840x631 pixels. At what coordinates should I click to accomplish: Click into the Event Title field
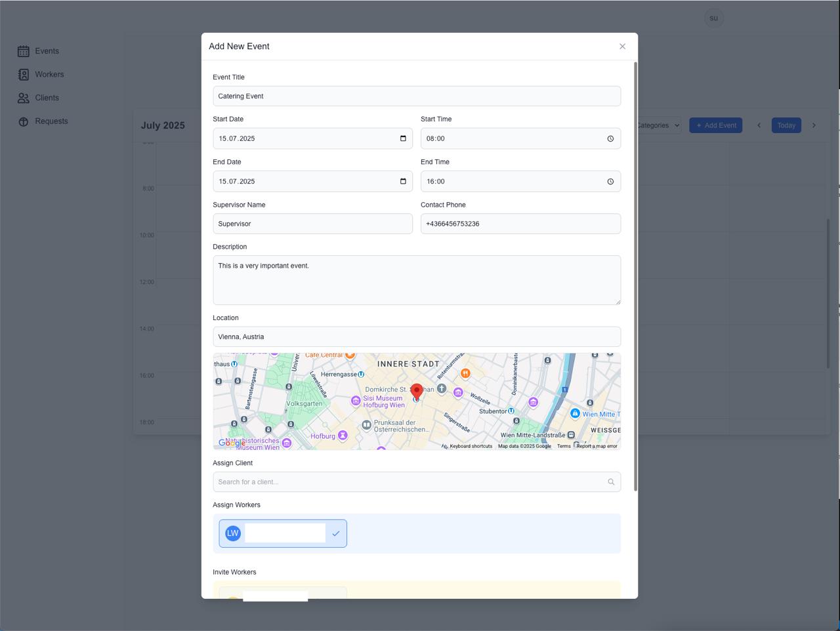[x=416, y=96]
